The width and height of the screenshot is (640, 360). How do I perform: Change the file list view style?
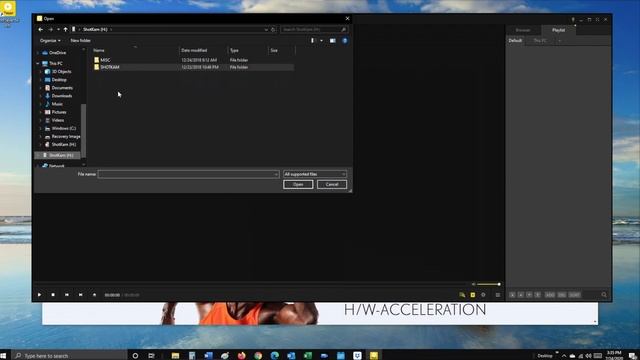tap(313, 40)
